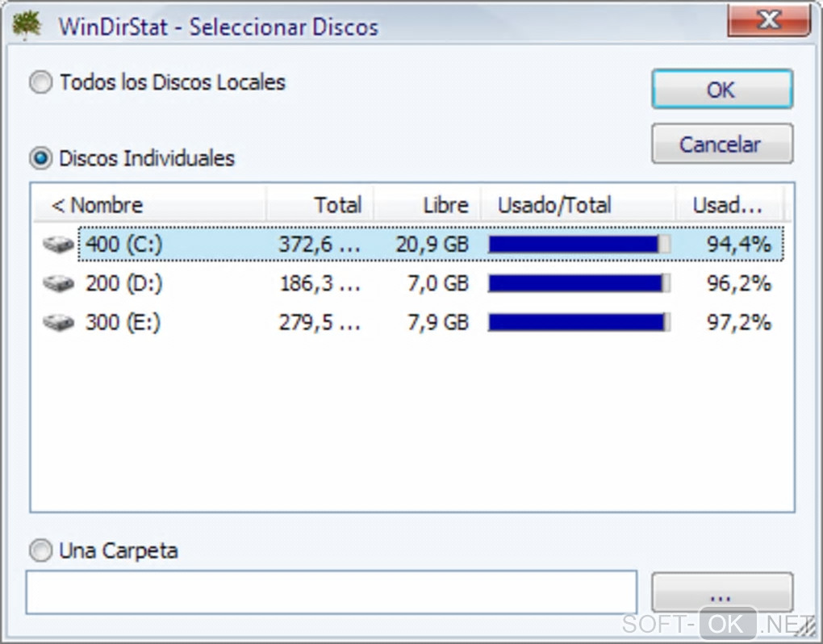Image resolution: width=823 pixels, height=644 pixels.
Task: Click the C: drive usage bar
Action: 579,244
